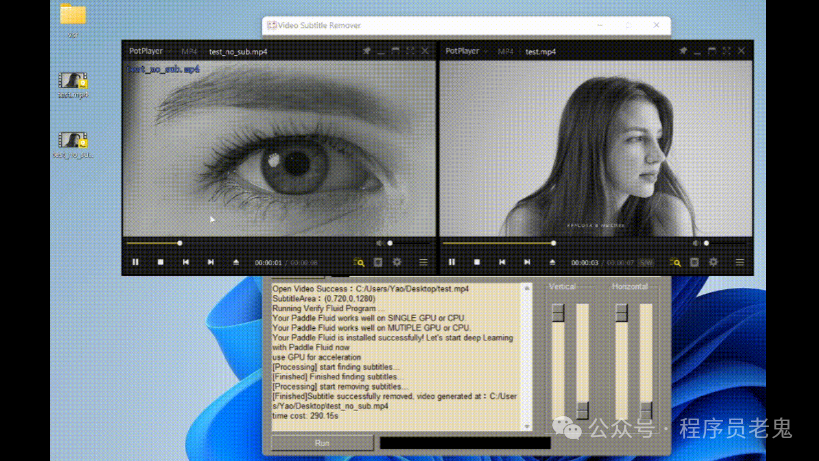Screen dimensions: 819x461
Task: Open the settings gear in test.mp4 player
Action: pos(713,262)
